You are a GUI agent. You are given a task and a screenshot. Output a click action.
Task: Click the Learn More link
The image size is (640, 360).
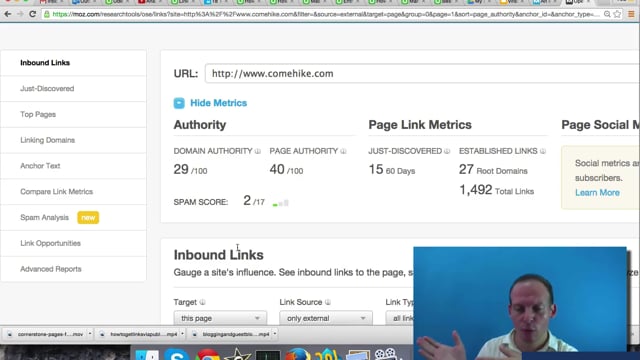tap(597, 193)
